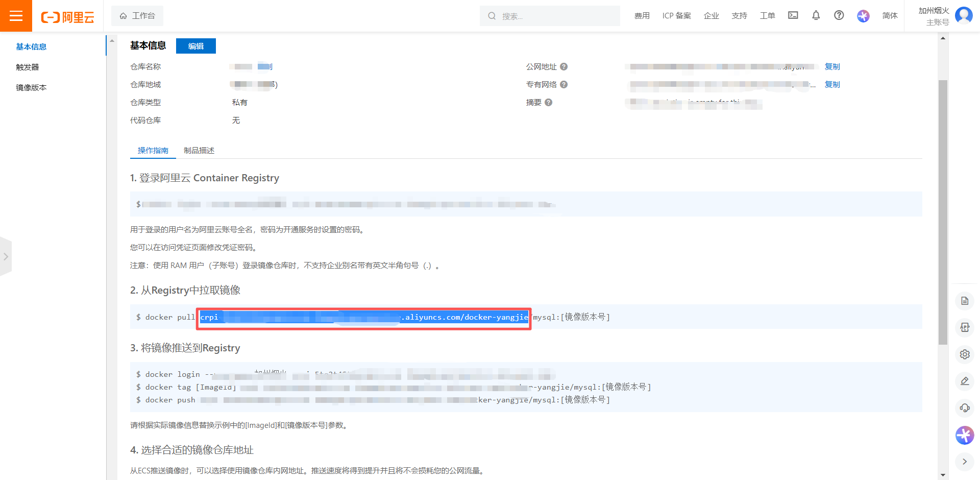The image size is (980, 480).
Task: Open the customer service headset icon
Action: click(964, 407)
